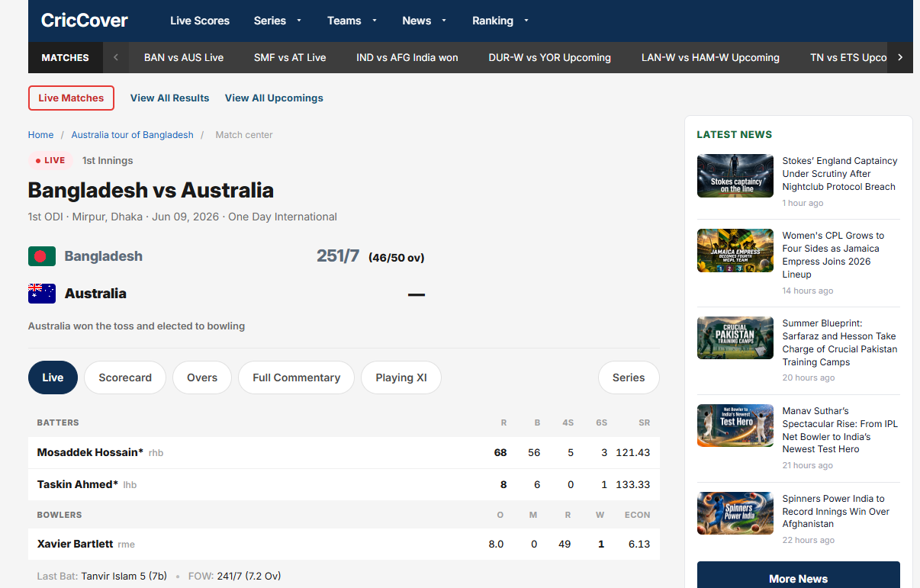This screenshot has height=588, width=920.
Task: Open Pakistan training camps thumbnail
Action: [735, 338]
